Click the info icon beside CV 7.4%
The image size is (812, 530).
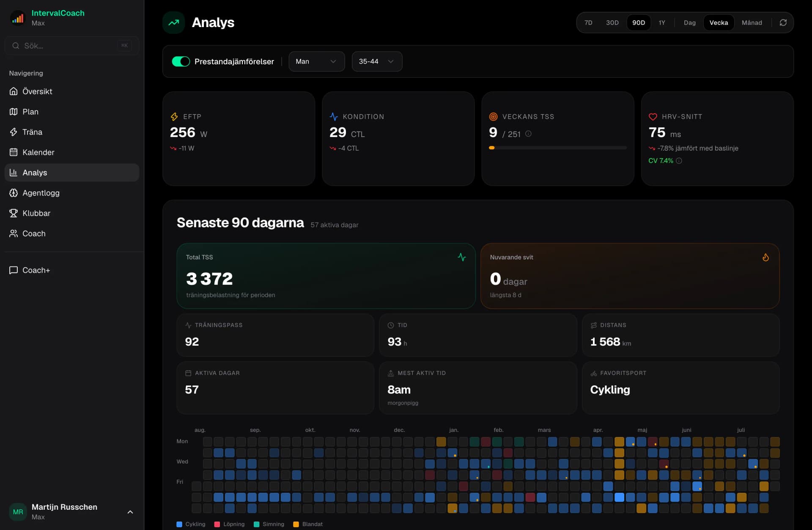[679, 161]
